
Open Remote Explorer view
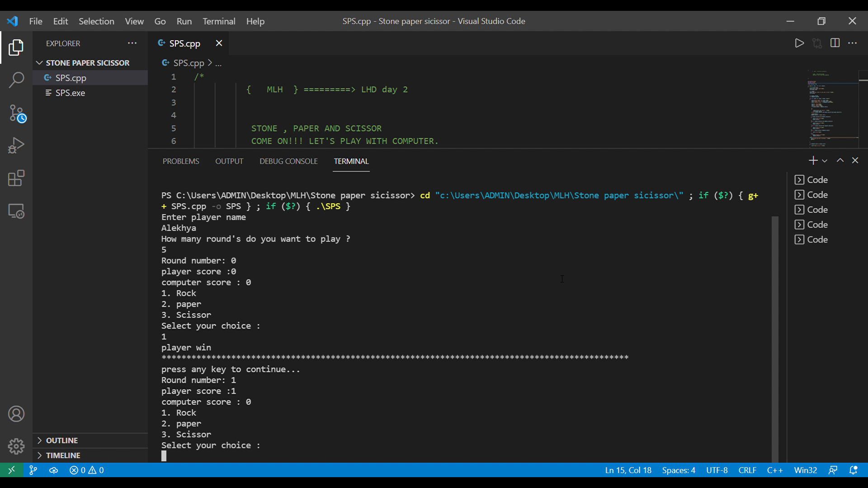(x=16, y=211)
